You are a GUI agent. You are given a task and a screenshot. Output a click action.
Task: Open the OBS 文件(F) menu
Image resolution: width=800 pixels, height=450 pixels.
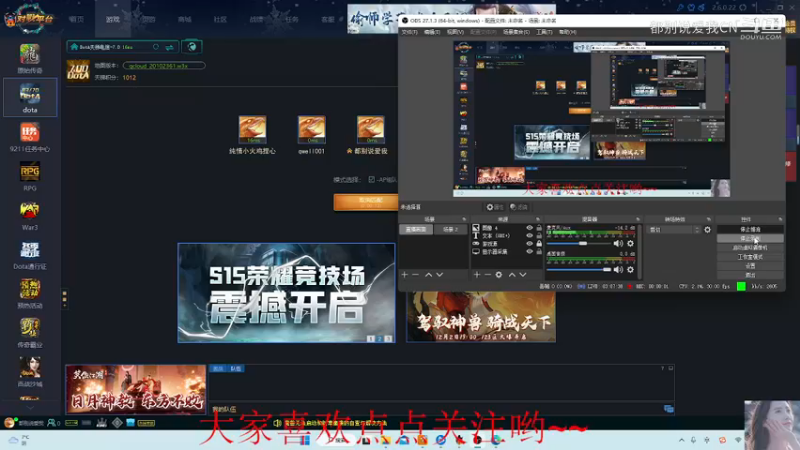pos(409,32)
